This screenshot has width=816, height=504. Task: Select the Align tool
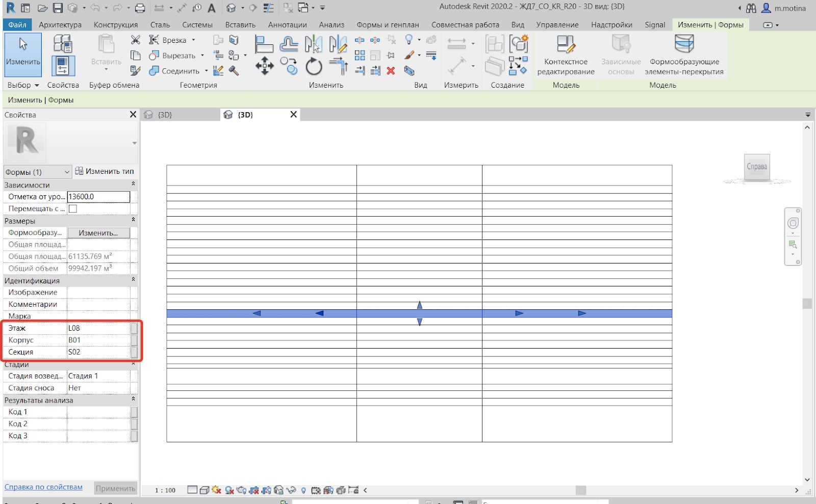pyautogui.click(x=264, y=44)
